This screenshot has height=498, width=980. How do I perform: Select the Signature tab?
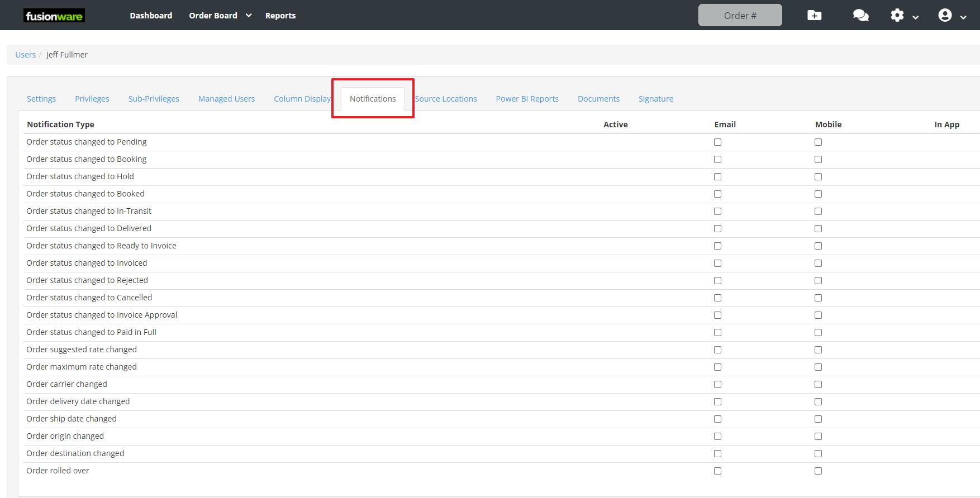655,99
